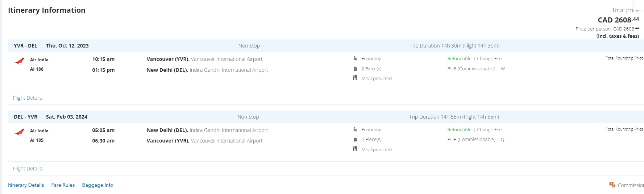
Task: Click Change Fee on the return flight
Action: coord(489,129)
